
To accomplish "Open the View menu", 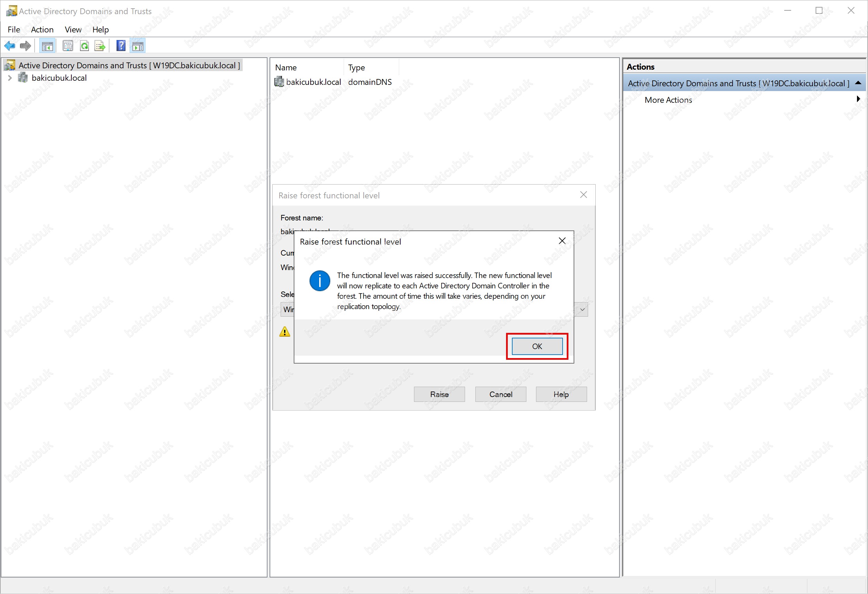I will (x=73, y=30).
